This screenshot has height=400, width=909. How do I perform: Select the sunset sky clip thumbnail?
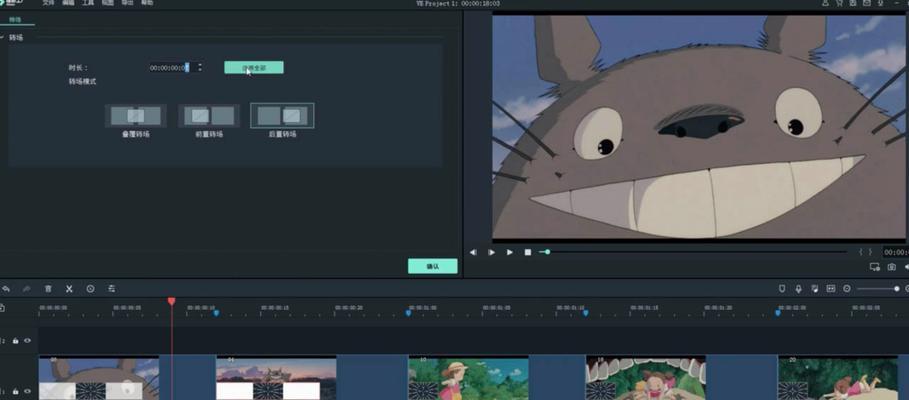pos(276,378)
